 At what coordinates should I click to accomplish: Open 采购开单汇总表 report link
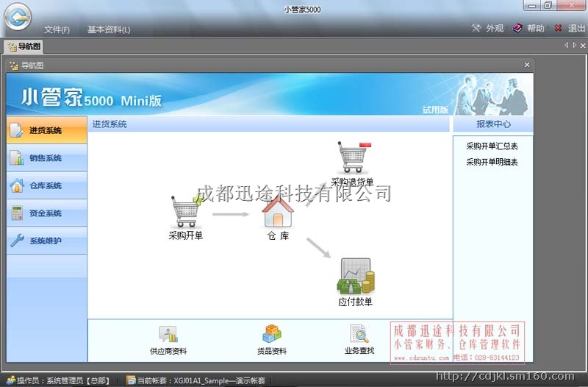[492, 146]
